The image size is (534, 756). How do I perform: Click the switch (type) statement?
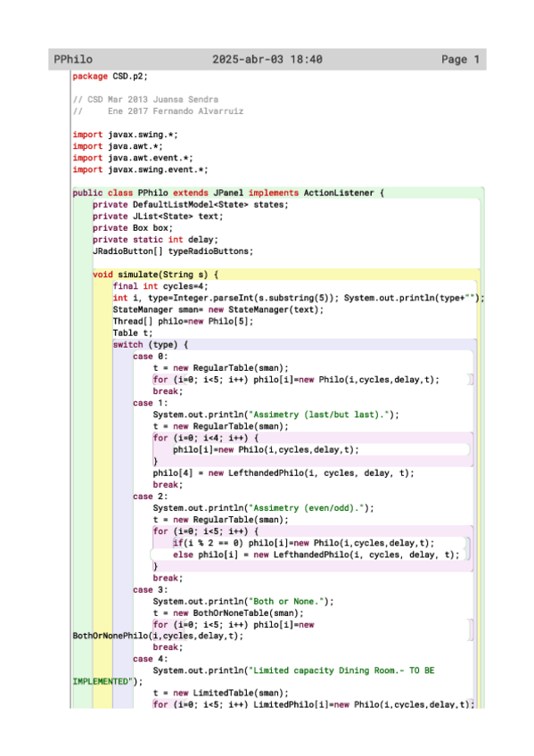click(151, 345)
